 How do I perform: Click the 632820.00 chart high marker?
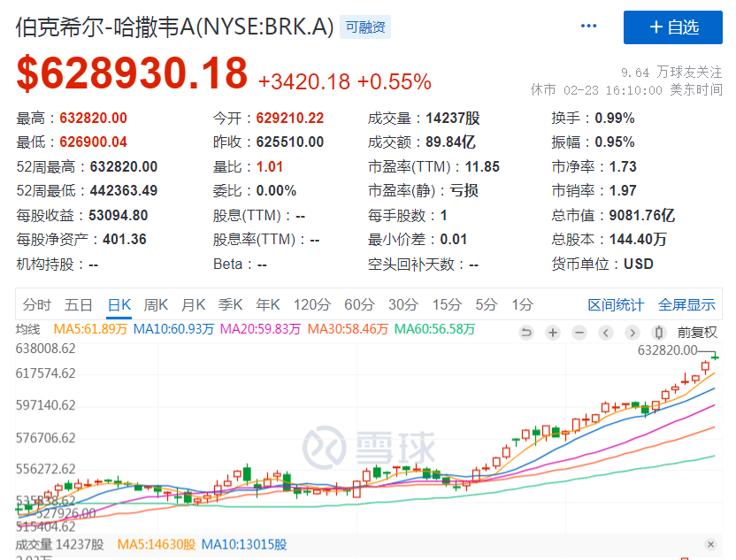click(668, 350)
